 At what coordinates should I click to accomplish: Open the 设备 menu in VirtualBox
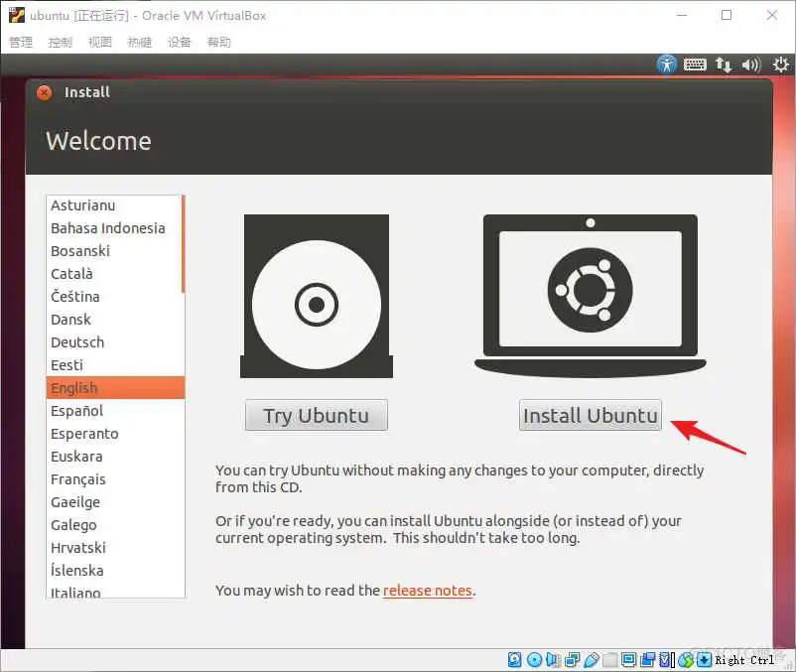(x=179, y=42)
